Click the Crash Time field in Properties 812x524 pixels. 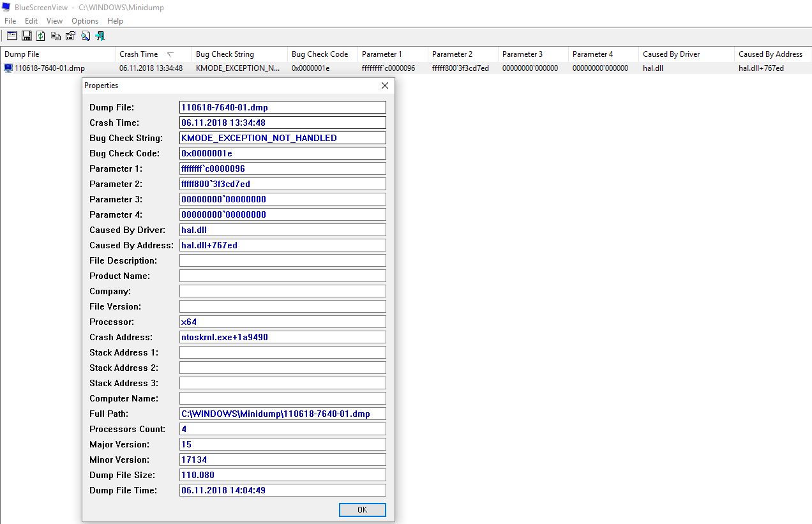(x=283, y=123)
